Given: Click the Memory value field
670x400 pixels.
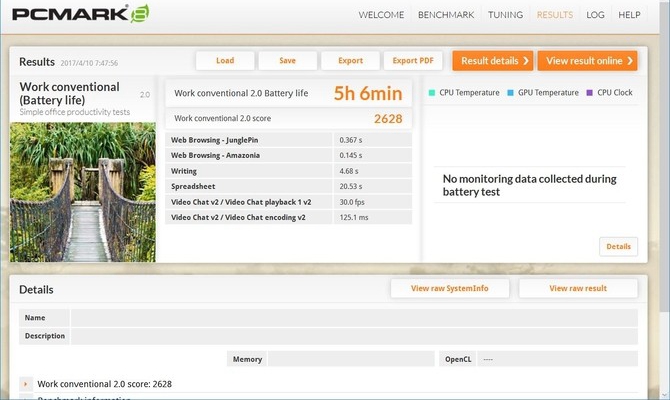Looking at the screenshot, I should pyautogui.click(x=351, y=359).
